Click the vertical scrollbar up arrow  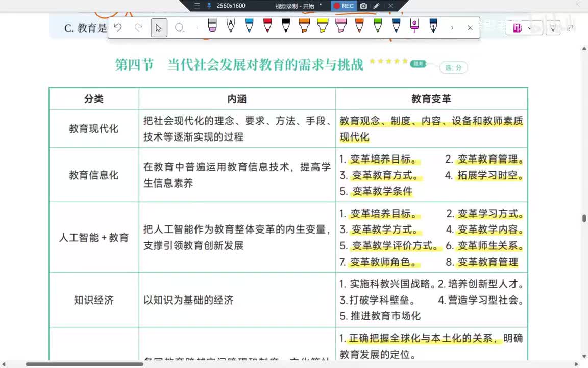pos(584,49)
